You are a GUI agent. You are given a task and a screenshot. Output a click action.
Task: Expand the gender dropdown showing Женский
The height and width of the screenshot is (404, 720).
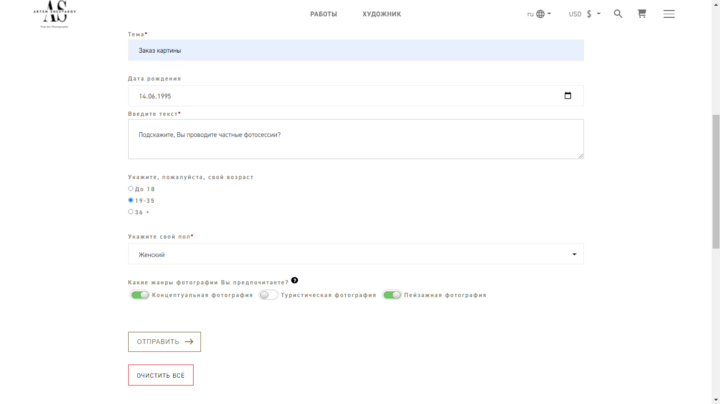(355, 255)
